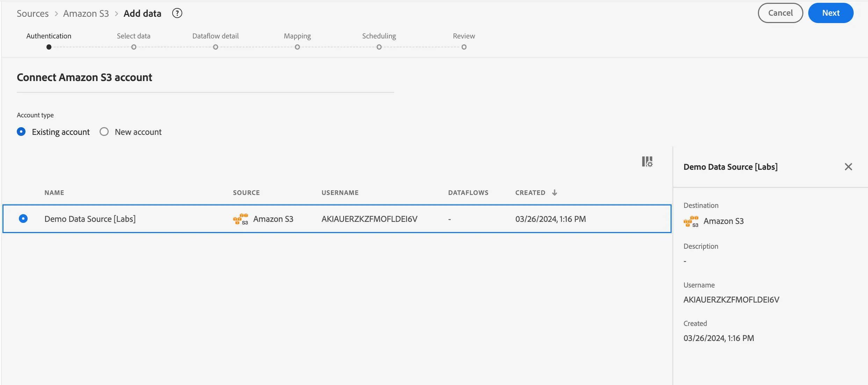Open the help question mark icon
Viewport: 868px width, 385px height.
click(x=177, y=13)
